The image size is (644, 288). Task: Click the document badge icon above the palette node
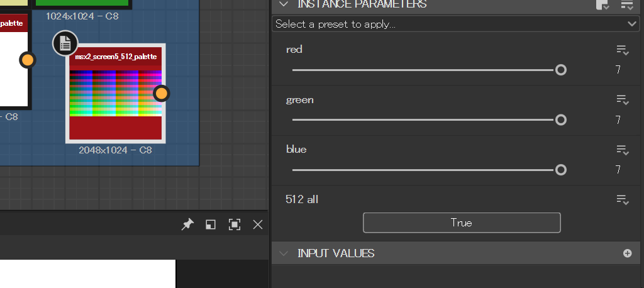pyautogui.click(x=65, y=43)
